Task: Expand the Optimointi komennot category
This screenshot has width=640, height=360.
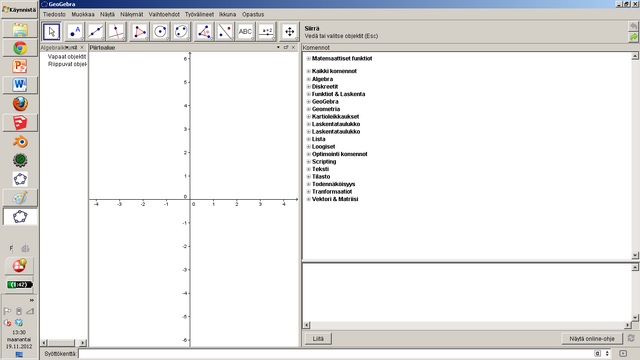Action: pyautogui.click(x=309, y=154)
